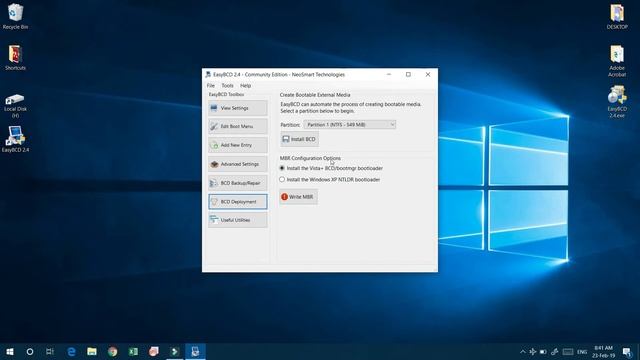Open Useful Utilities in the toolbox

[238, 220]
